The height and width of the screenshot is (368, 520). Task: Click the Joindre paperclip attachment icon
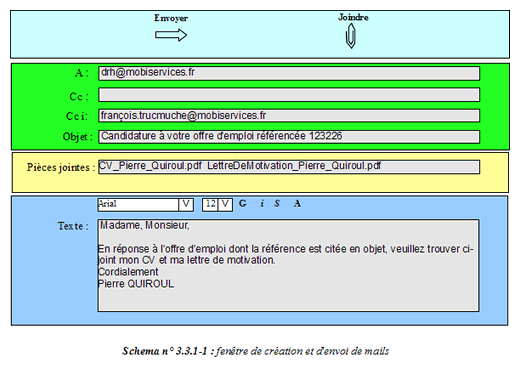tap(351, 36)
